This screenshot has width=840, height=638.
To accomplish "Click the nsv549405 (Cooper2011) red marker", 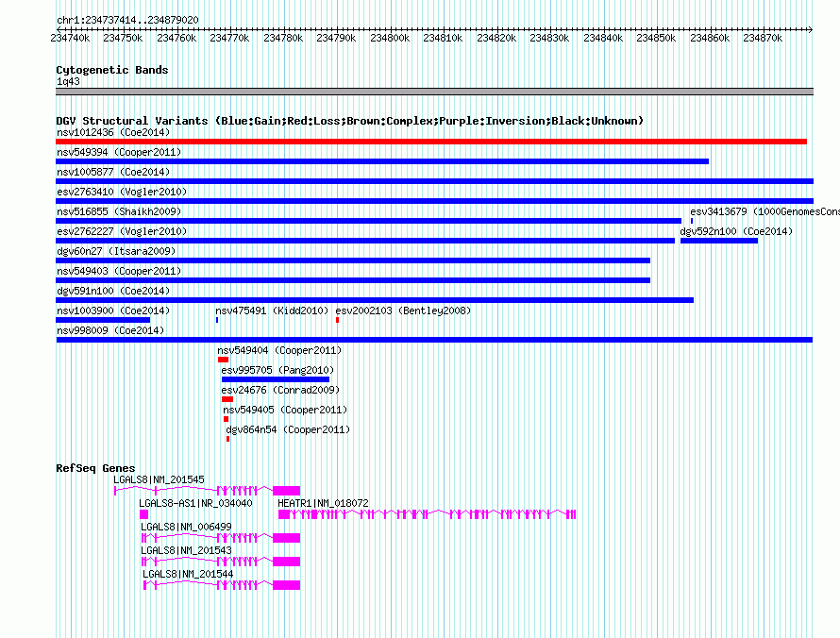I will coord(227,419).
